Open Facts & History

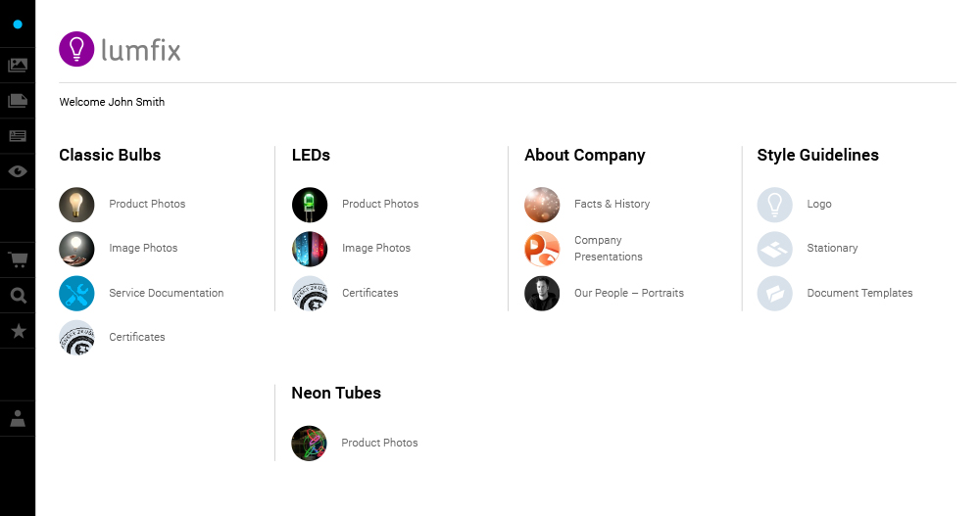[612, 204]
